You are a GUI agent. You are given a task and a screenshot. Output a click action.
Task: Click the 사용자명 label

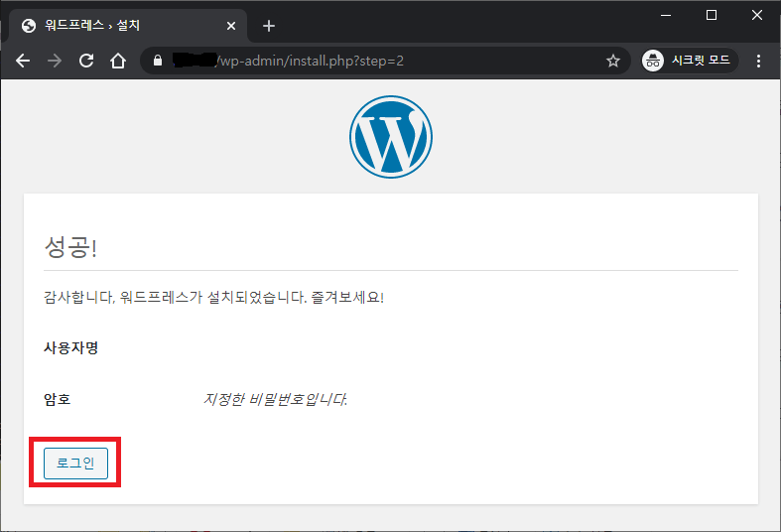70,348
